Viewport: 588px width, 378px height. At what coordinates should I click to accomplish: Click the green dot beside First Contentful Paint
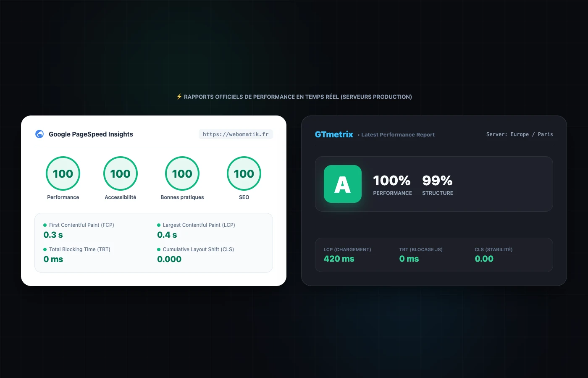[45, 225]
